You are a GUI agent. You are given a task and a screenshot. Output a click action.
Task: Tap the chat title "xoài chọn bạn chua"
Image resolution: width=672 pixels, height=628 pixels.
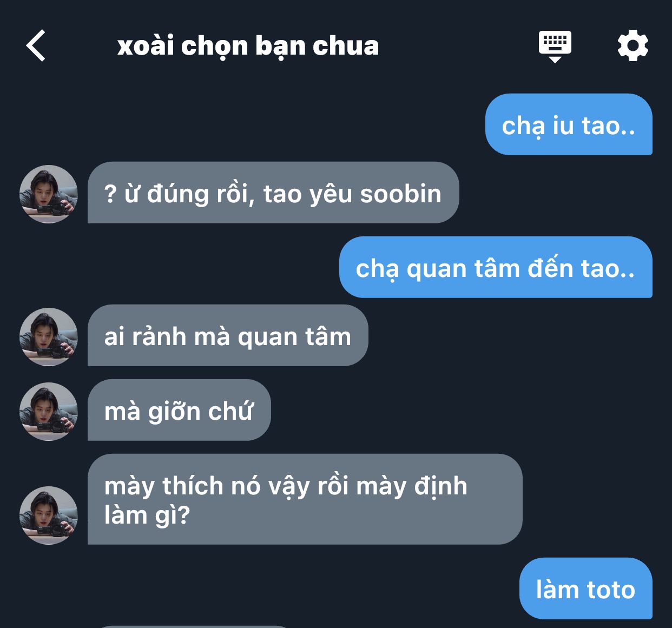pos(248,46)
